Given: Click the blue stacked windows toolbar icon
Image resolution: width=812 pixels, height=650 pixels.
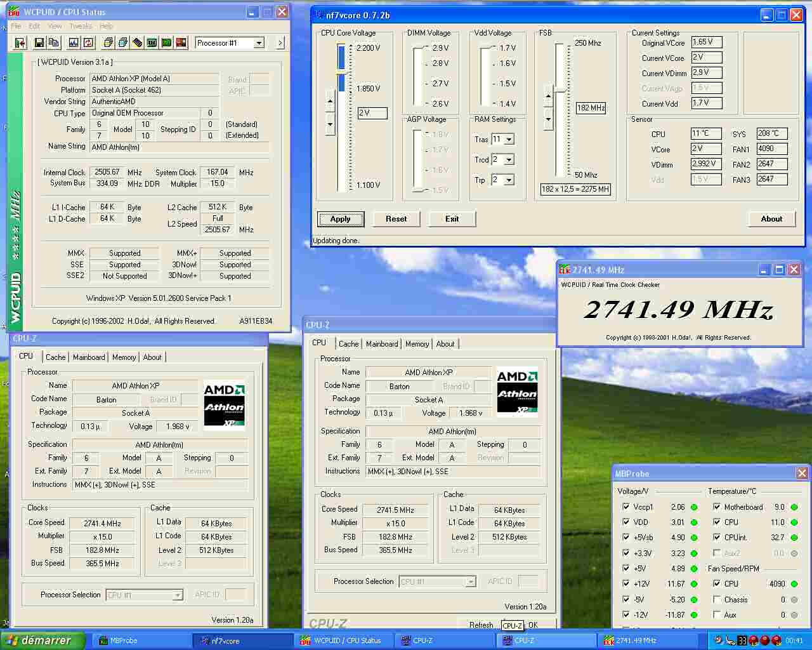Looking at the screenshot, I should (x=122, y=43).
